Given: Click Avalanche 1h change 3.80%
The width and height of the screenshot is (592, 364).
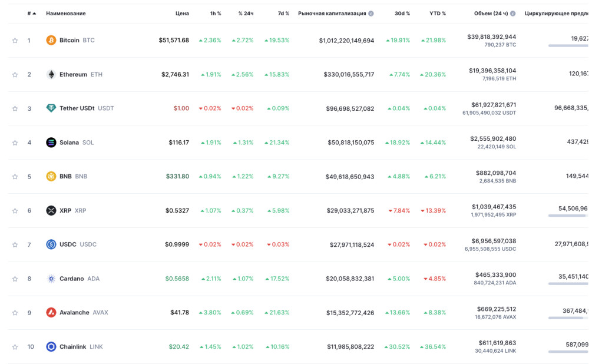Looking at the screenshot, I should click(x=210, y=313).
